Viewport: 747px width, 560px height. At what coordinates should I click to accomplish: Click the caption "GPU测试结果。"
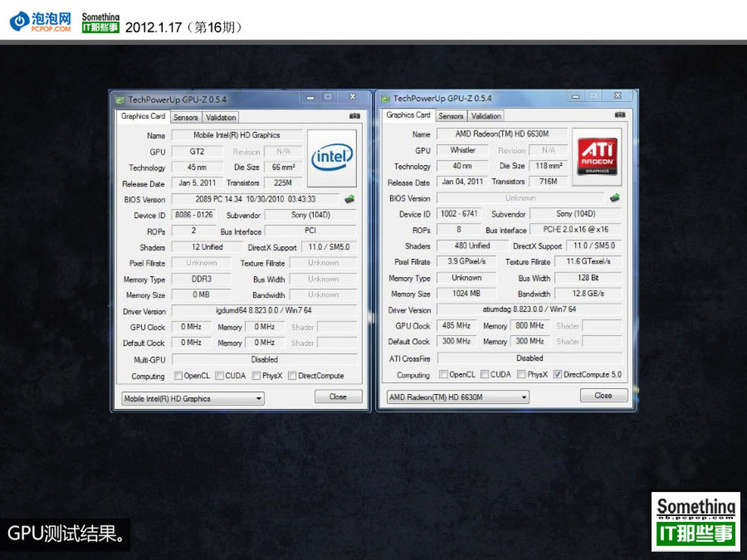[x=67, y=534]
